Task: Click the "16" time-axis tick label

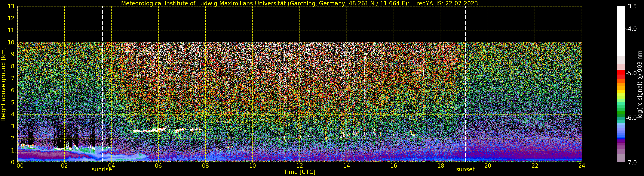Action: [393, 166]
